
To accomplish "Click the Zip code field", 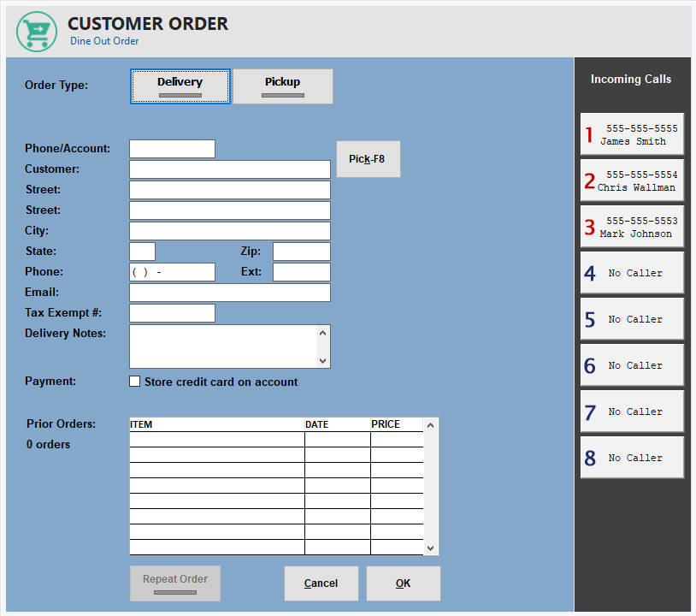I will tap(301, 252).
